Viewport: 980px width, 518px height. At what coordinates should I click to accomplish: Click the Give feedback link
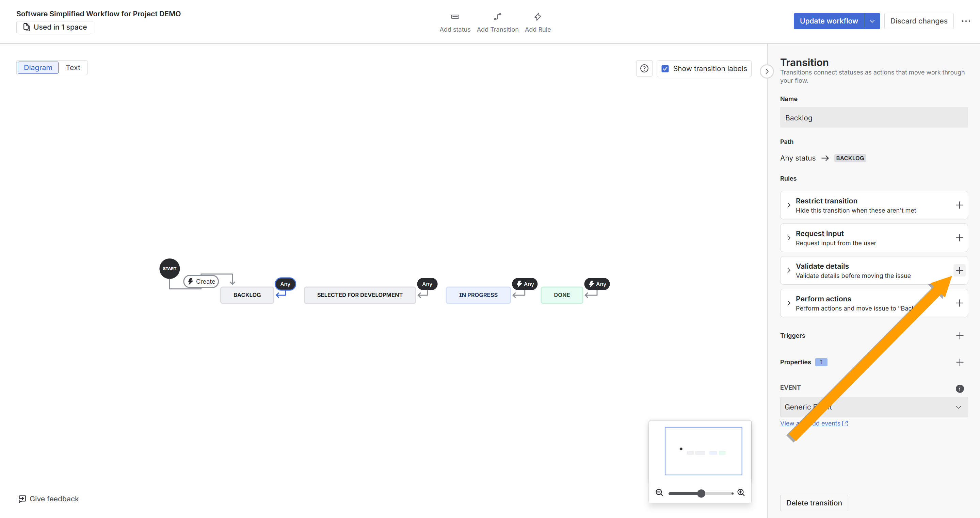(x=49, y=499)
